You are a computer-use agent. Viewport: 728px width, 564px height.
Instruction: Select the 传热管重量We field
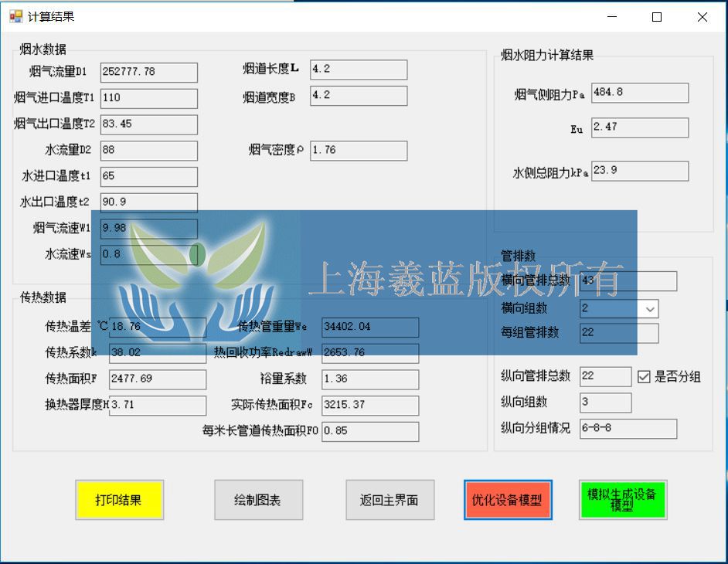pyautogui.click(x=370, y=328)
